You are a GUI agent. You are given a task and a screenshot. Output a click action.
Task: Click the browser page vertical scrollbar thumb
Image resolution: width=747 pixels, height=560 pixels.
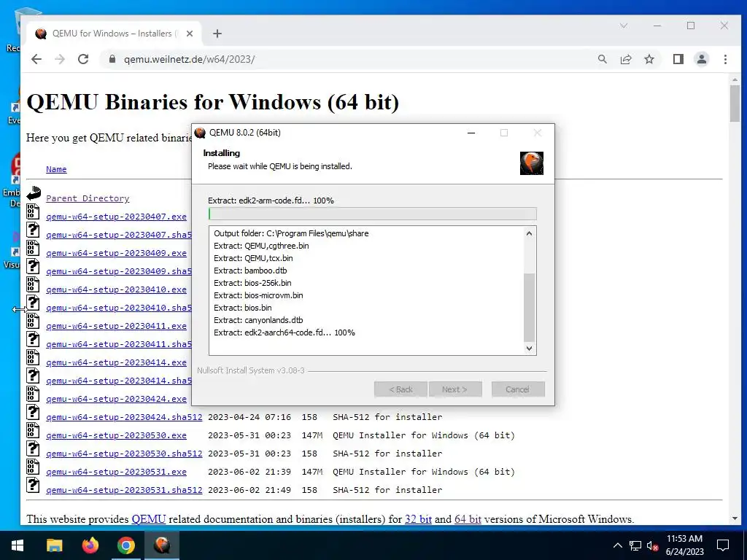(735, 104)
